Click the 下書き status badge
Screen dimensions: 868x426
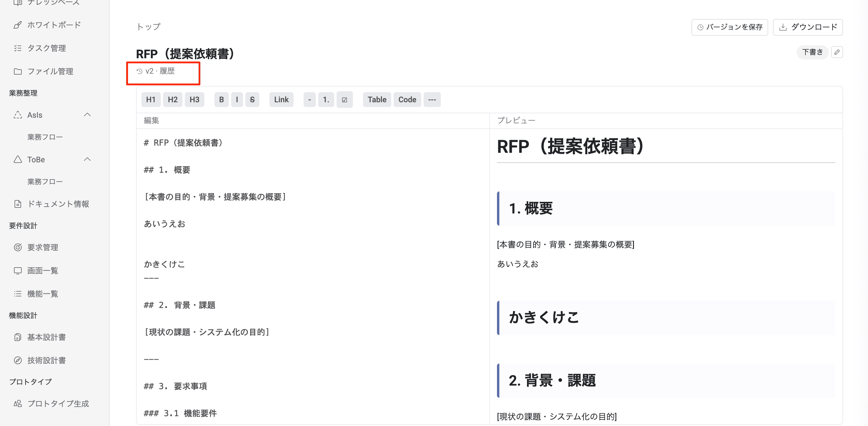pos(812,52)
